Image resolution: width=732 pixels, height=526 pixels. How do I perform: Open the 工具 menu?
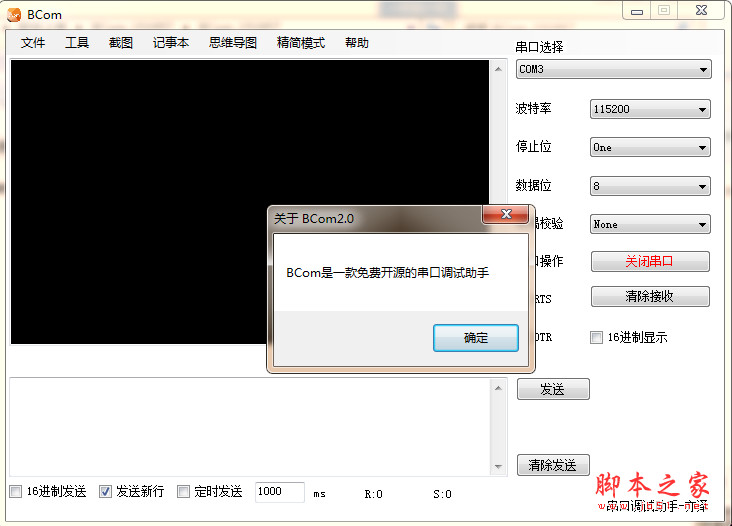77,43
